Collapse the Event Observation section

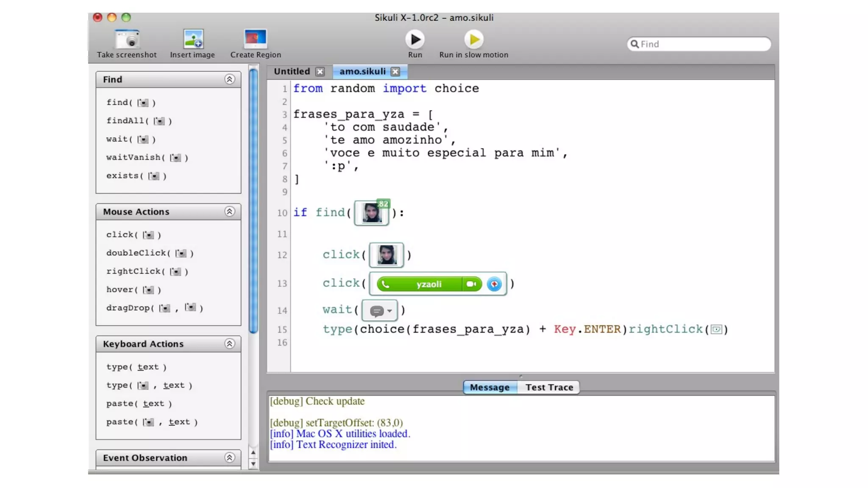[229, 457]
